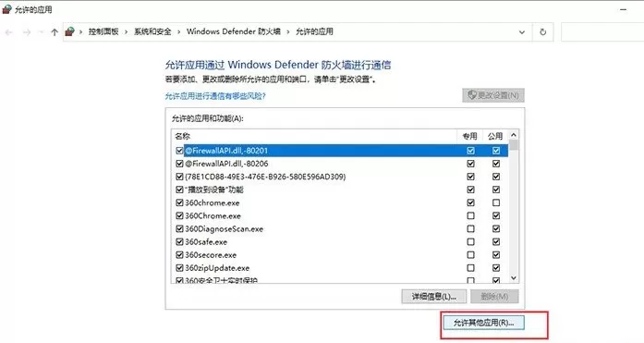
Task: Enable 专用 checkbox for 360DiagnoseScan.exe
Action: tap(470, 228)
